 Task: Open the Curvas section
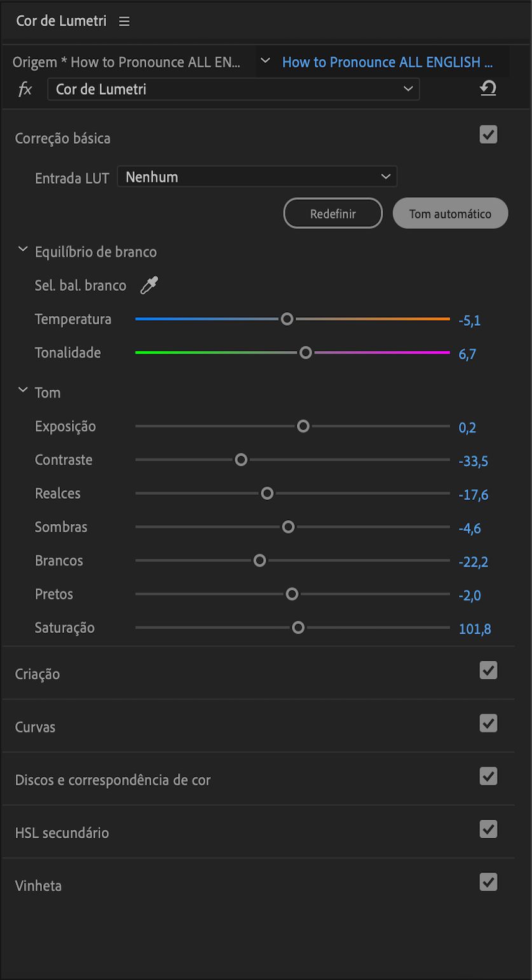pyautogui.click(x=35, y=727)
